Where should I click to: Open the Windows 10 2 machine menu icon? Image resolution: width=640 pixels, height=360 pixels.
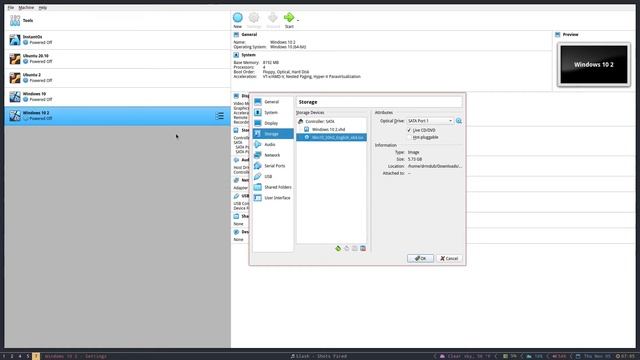pyautogui.click(x=220, y=116)
